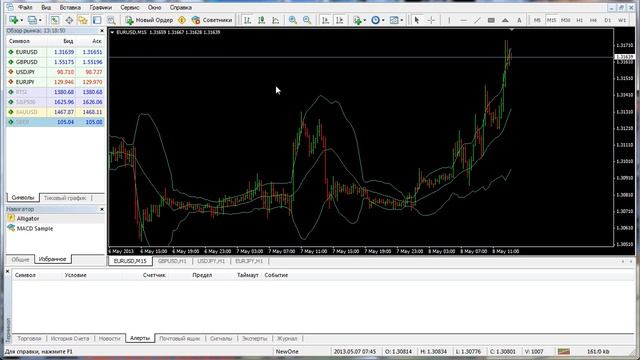Open the Сервис menu

click(130, 7)
